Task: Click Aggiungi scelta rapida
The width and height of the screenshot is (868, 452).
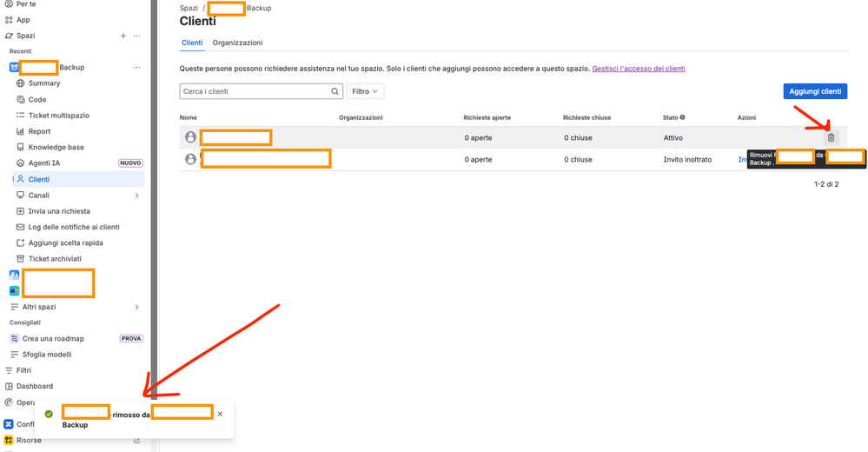Action: point(65,243)
